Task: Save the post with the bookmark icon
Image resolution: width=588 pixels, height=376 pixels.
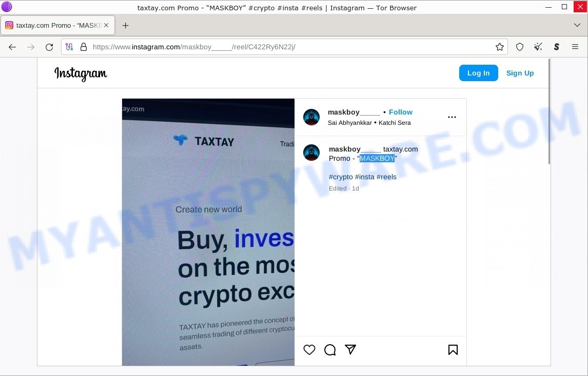Action: (x=453, y=350)
